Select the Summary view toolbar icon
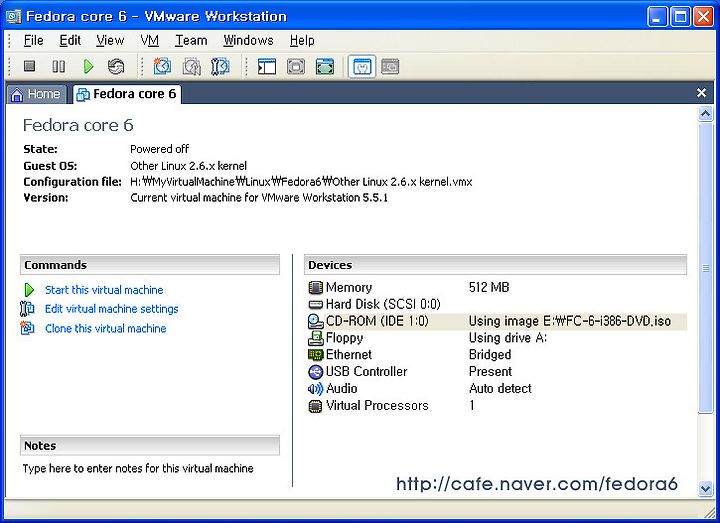Screen dimensions: 720x523 click(x=362, y=67)
